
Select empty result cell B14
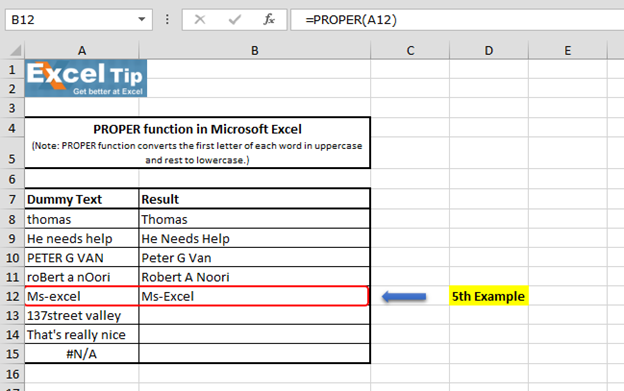(x=255, y=335)
